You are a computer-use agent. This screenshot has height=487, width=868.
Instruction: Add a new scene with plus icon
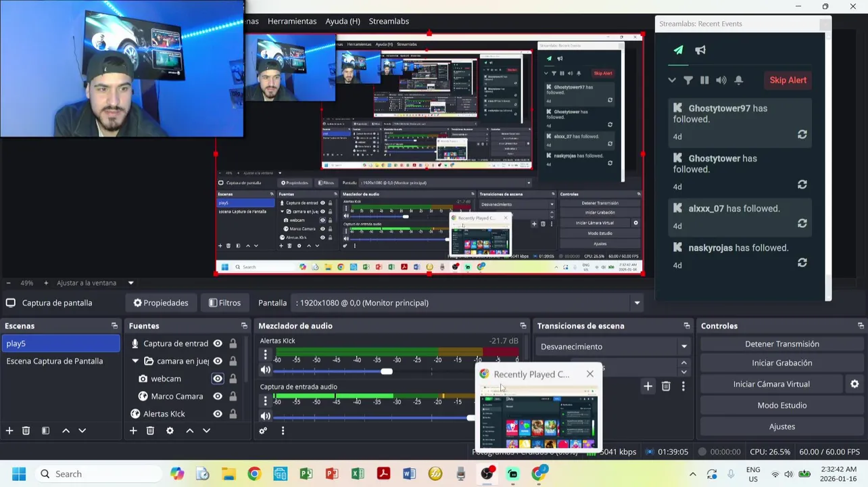(9, 430)
